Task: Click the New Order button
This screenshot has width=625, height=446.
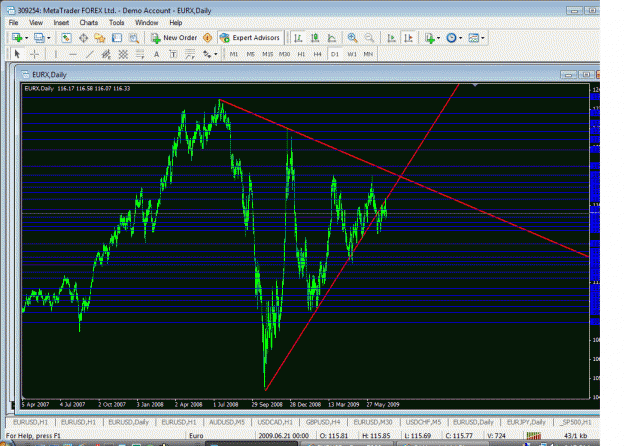Action: pos(174,38)
